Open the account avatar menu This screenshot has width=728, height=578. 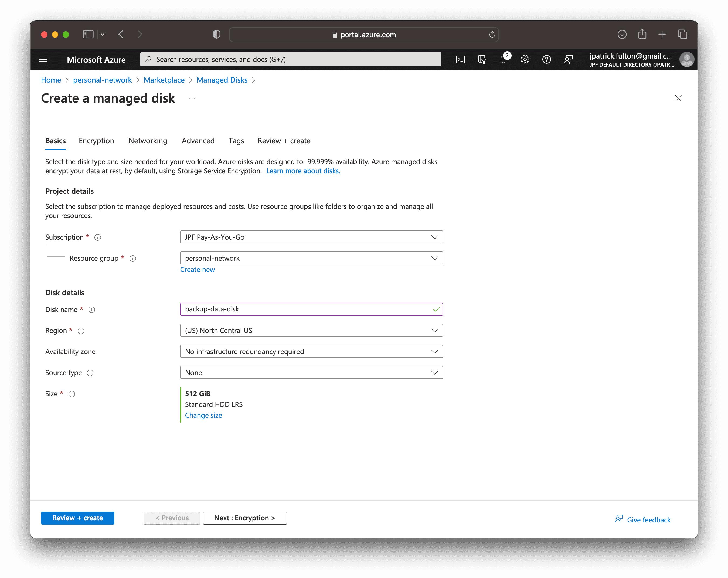[686, 59]
